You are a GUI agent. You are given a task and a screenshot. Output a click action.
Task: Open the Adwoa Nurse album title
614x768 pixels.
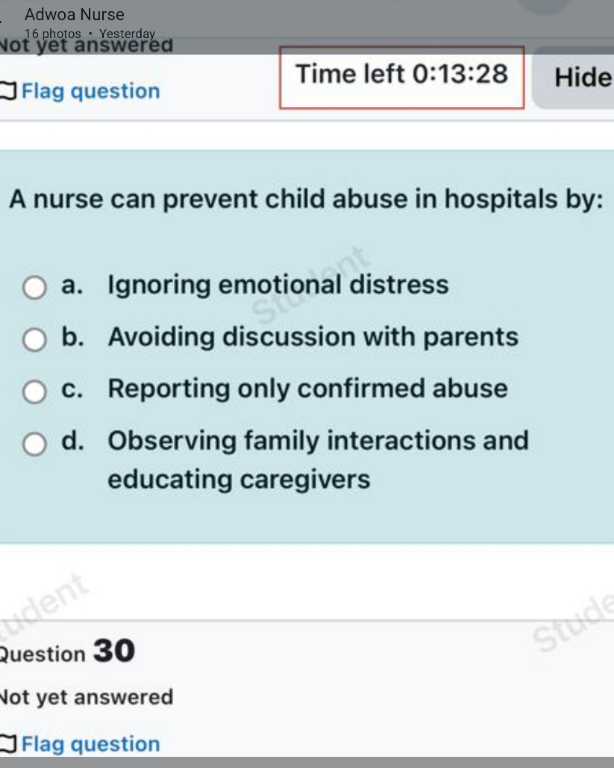pyautogui.click(x=74, y=14)
